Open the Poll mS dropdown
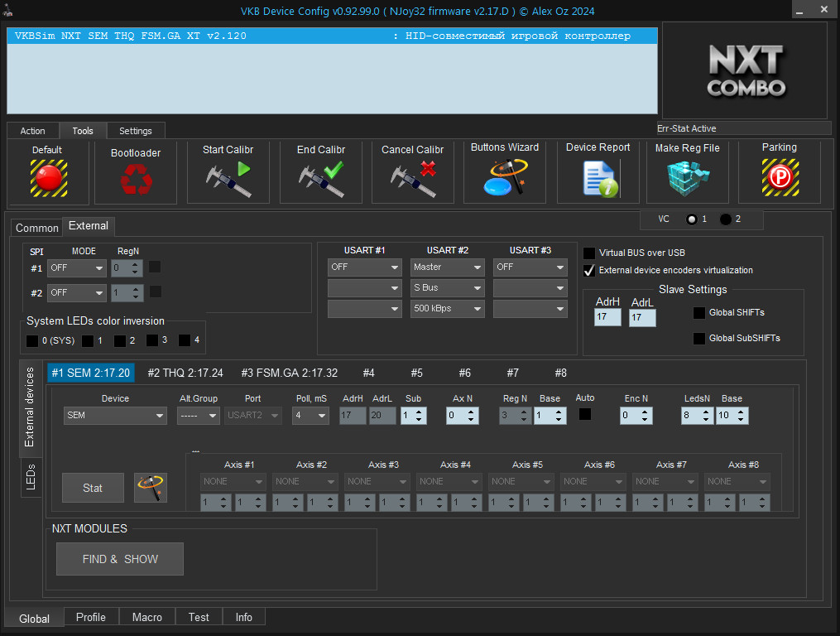 (310, 416)
